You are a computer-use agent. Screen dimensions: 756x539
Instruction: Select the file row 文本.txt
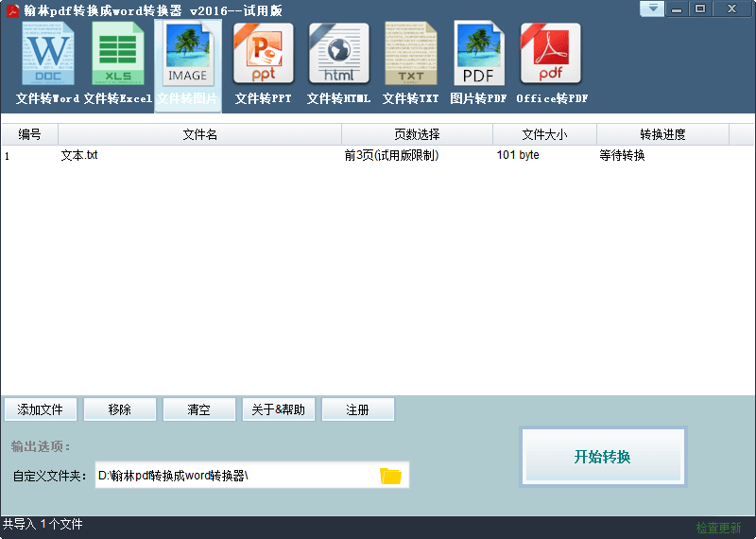(x=377, y=155)
